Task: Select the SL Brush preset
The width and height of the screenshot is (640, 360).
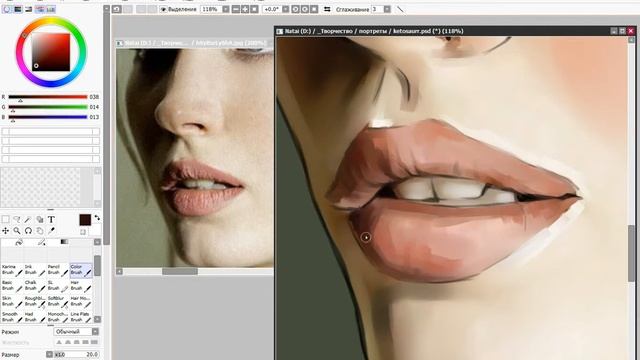Action: coord(58,286)
